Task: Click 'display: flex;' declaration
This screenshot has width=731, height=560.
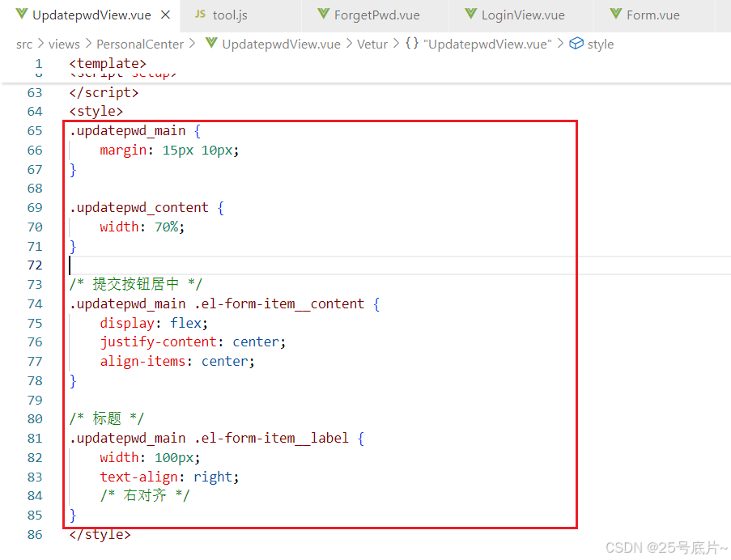Action: tap(154, 323)
